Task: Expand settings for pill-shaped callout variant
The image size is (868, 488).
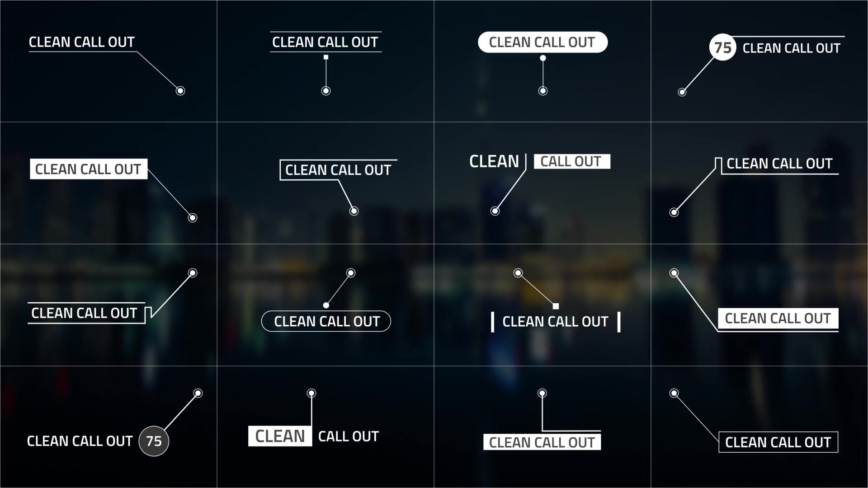Action: coord(542,42)
